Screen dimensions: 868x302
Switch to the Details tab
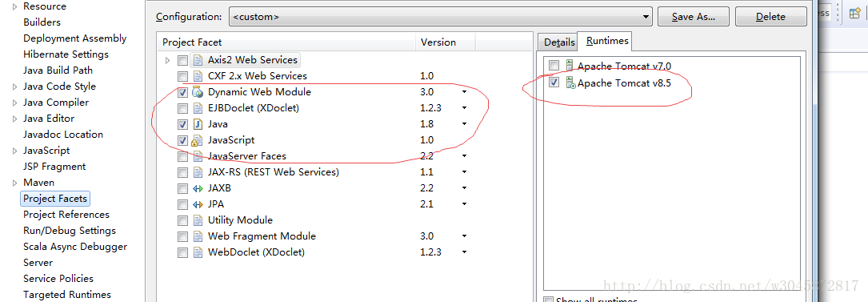click(x=559, y=42)
